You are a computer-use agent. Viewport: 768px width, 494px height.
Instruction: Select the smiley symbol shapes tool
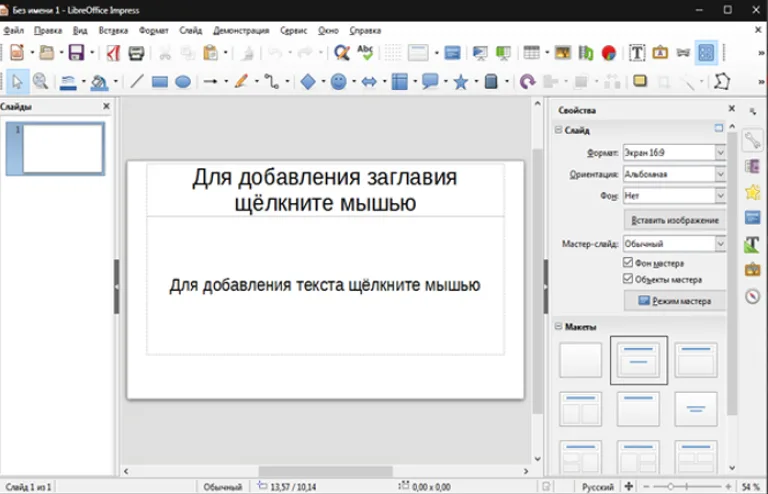338,82
